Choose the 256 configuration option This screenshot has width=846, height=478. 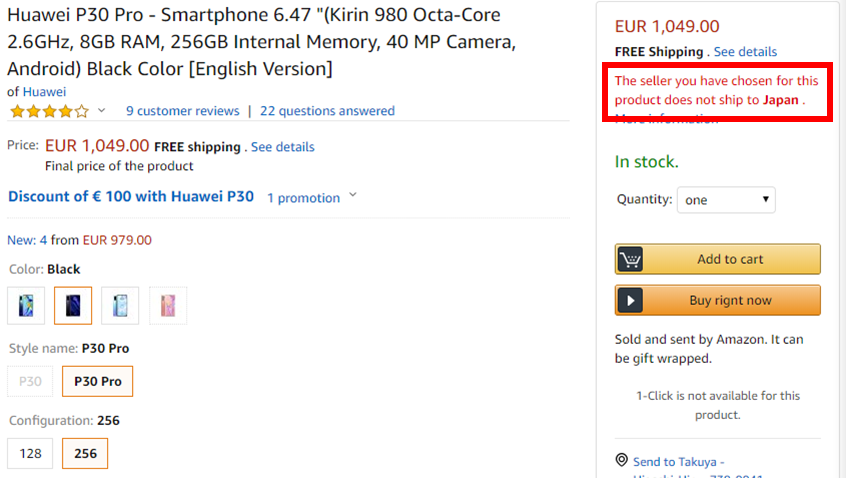pos(85,454)
